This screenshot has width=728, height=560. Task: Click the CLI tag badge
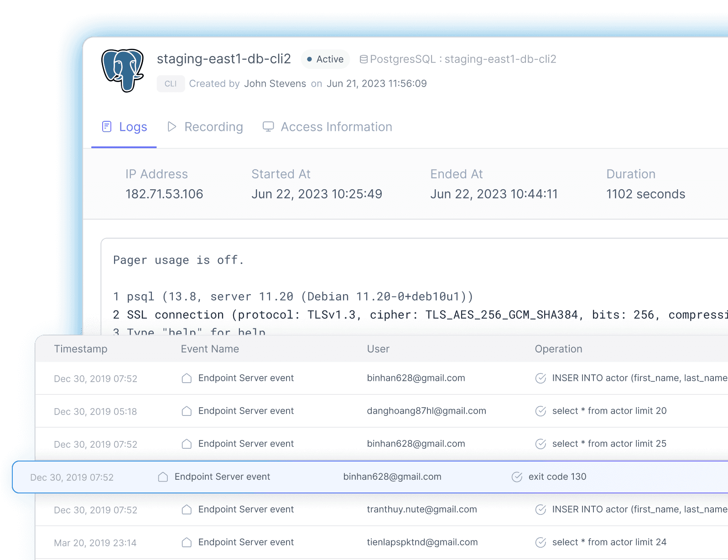tap(171, 83)
